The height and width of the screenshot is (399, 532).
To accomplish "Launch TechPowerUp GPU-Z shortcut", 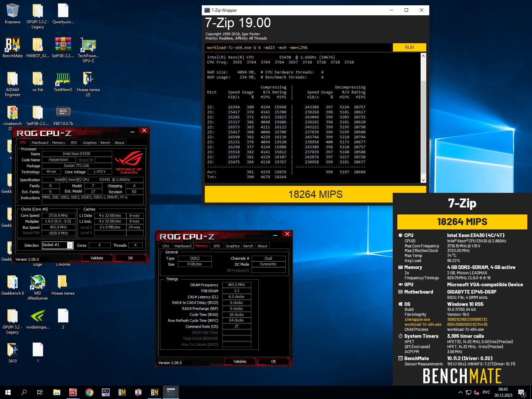I will [x=88, y=50].
